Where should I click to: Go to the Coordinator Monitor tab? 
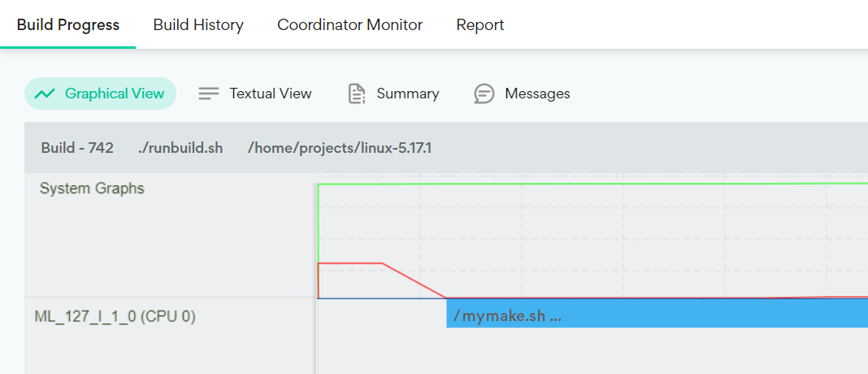pyautogui.click(x=349, y=25)
